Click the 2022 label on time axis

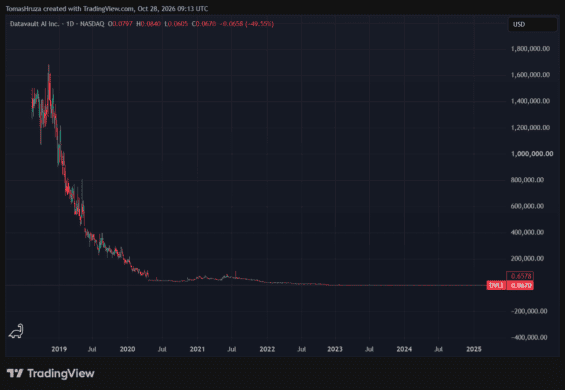(x=267, y=349)
